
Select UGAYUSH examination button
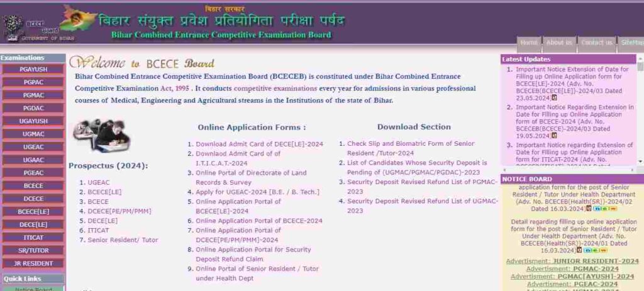33,121
